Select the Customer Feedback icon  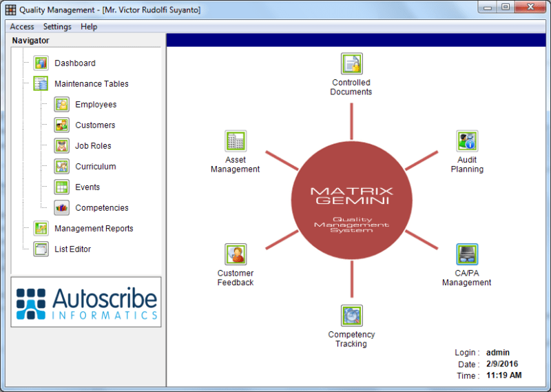tap(236, 254)
